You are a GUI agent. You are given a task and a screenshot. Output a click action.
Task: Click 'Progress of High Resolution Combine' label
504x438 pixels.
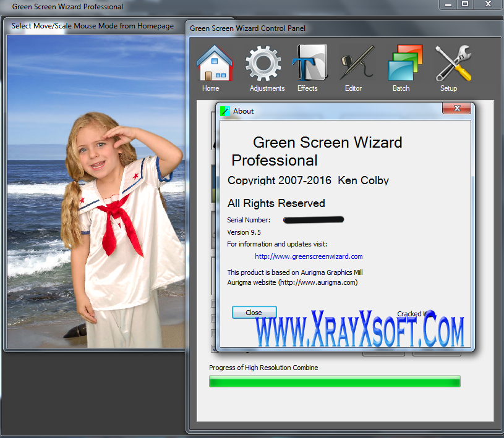[263, 368]
